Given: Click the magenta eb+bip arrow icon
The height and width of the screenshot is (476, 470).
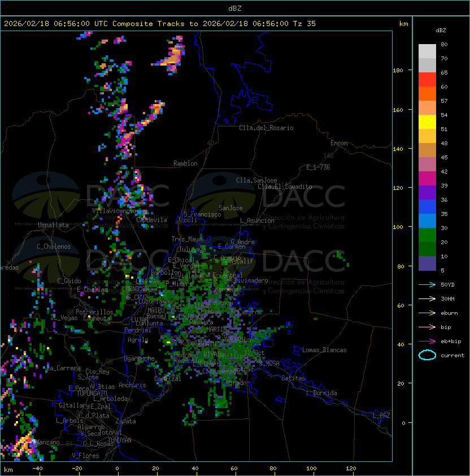Looking at the screenshot, I should click(x=427, y=341).
